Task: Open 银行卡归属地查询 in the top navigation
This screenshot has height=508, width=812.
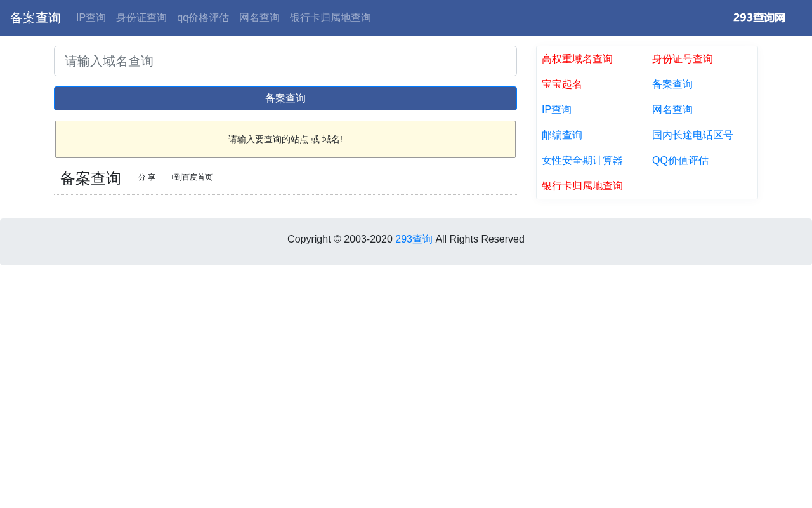Action: (331, 18)
